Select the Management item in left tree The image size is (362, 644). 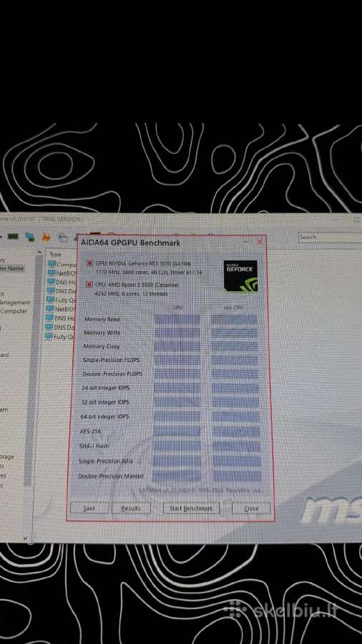(15, 302)
